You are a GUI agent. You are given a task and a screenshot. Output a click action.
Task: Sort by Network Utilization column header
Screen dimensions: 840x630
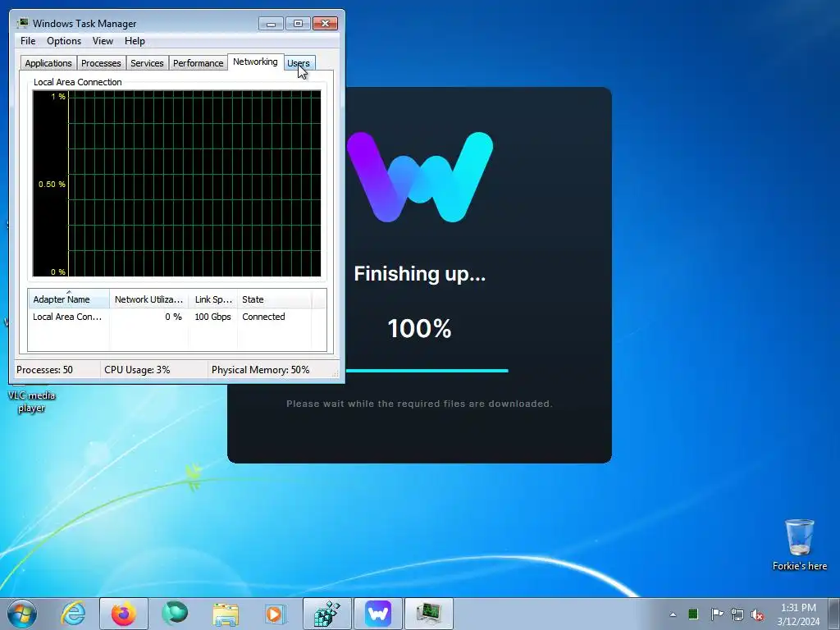pyautogui.click(x=149, y=299)
